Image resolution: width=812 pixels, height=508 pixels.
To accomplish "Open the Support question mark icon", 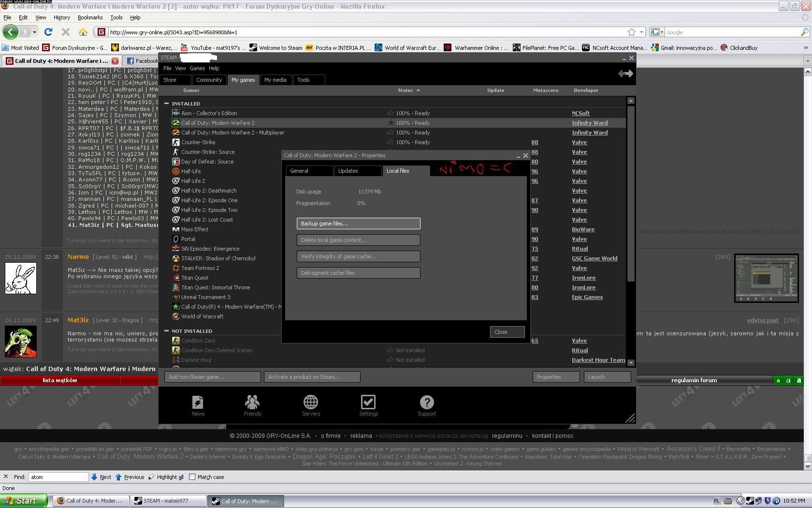I will click(426, 403).
